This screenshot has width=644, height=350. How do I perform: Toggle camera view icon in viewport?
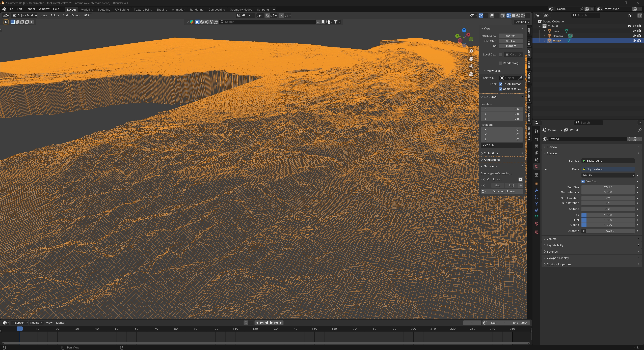coord(471,66)
